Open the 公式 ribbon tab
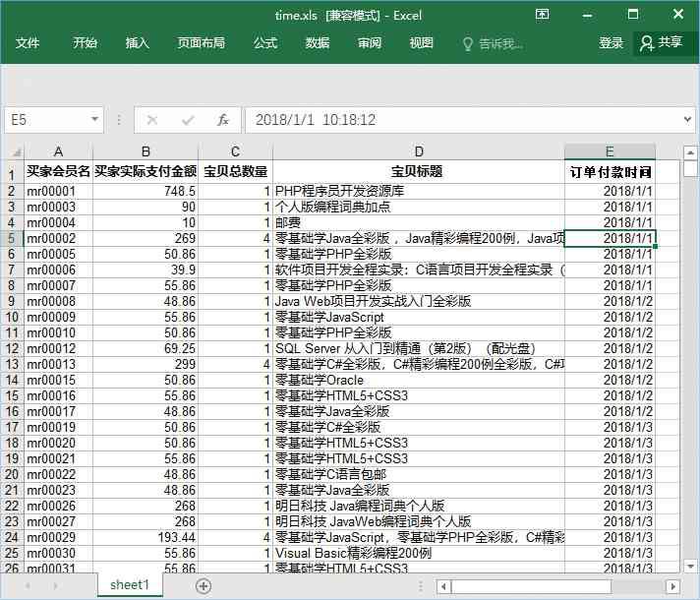Viewport: 700px width, 600px height. 265,43
